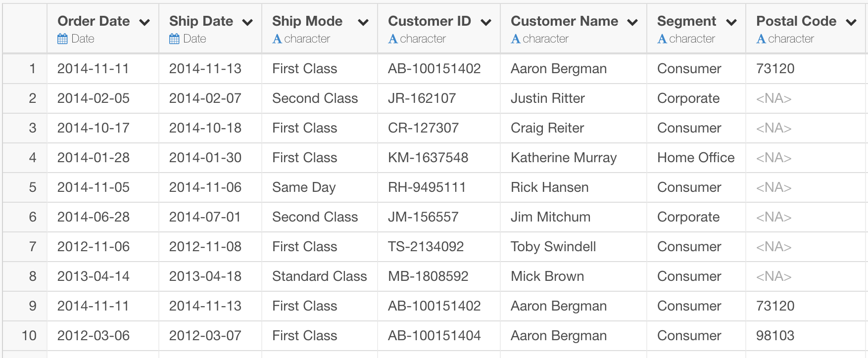This screenshot has width=868, height=358.
Task: Click the character type icon under Customer ID
Action: point(393,39)
